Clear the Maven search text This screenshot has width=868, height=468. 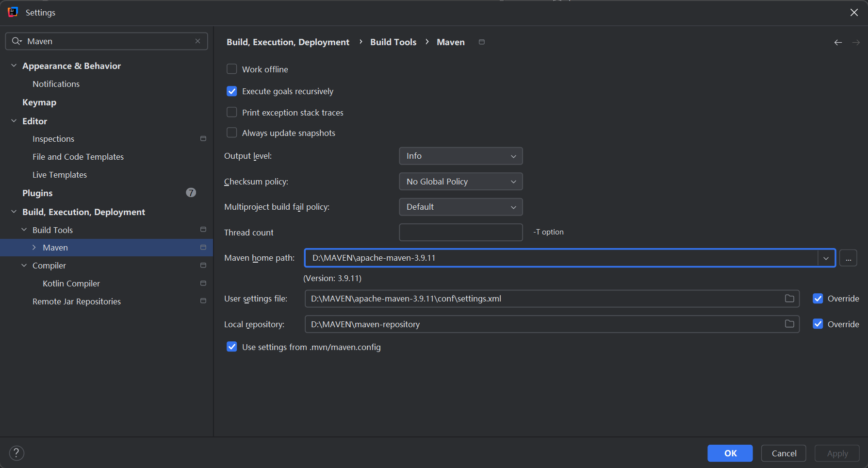(x=197, y=41)
